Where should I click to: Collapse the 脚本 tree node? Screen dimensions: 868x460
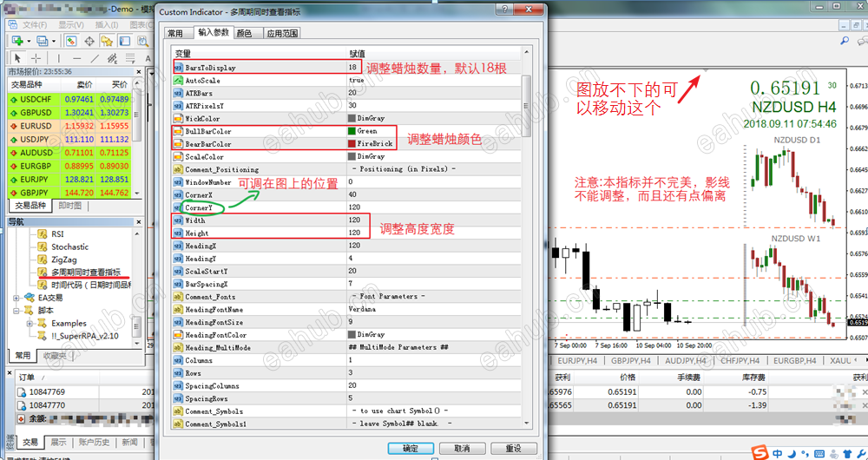point(16,311)
